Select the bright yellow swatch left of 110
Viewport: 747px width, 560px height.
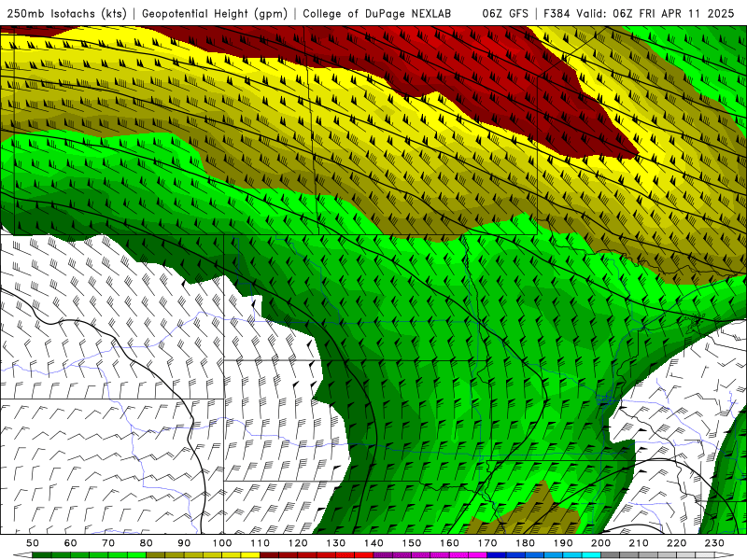(250, 555)
